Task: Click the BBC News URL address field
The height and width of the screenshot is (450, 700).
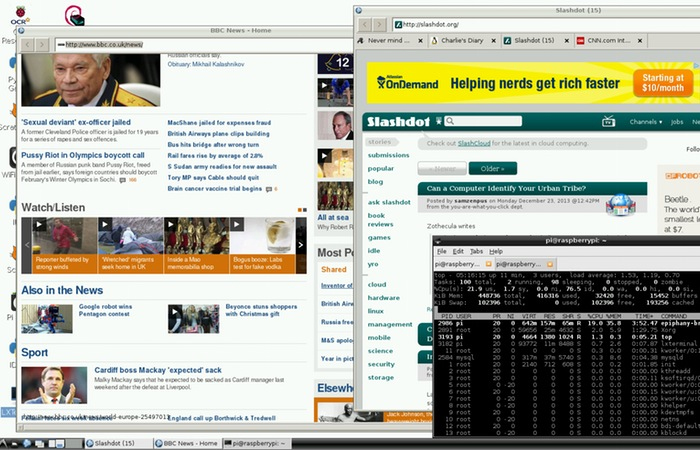Action: point(205,45)
